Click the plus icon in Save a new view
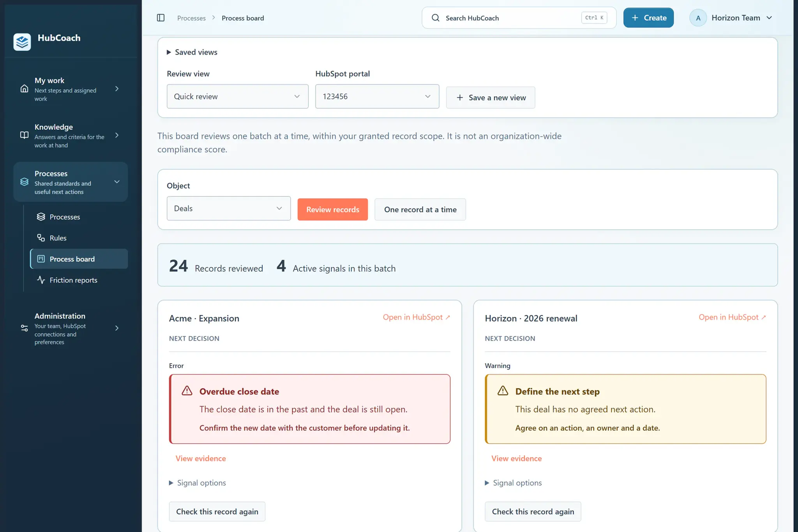Screen dimensions: 798x532 tap(460, 97)
